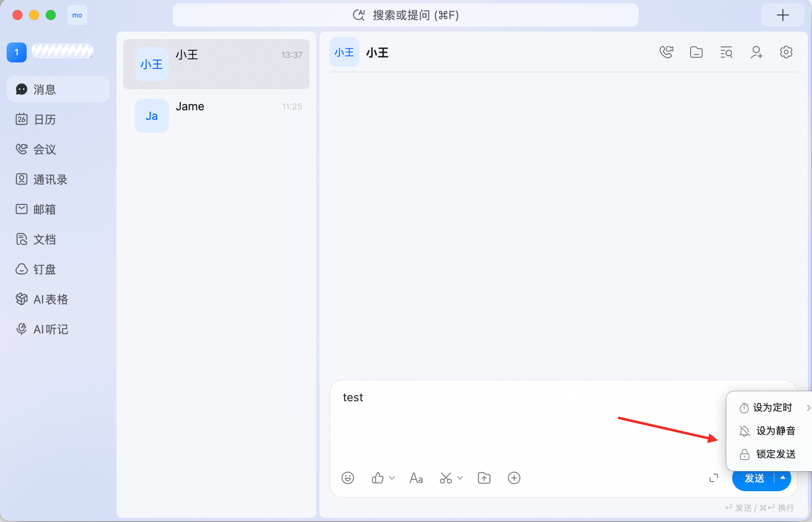
Task: Click the 发送 button
Action: tap(754, 478)
